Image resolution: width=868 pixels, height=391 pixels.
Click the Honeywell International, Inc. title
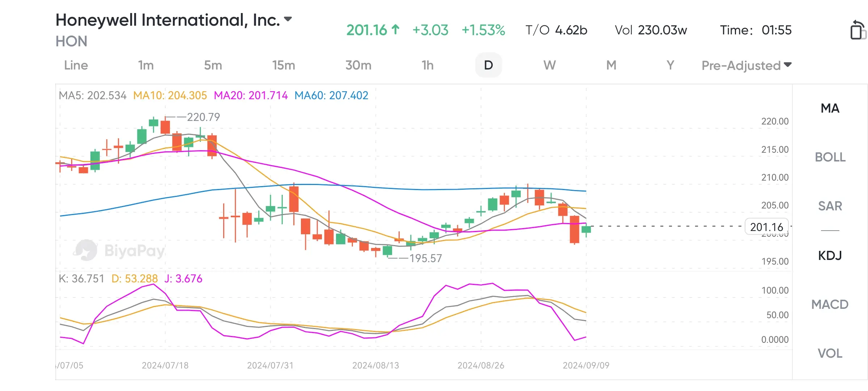pyautogui.click(x=168, y=20)
